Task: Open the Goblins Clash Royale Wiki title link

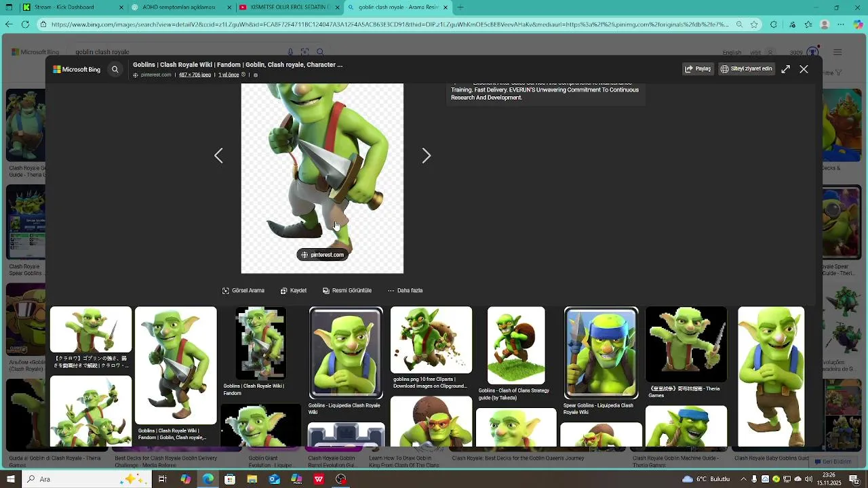Action: (237, 65)
